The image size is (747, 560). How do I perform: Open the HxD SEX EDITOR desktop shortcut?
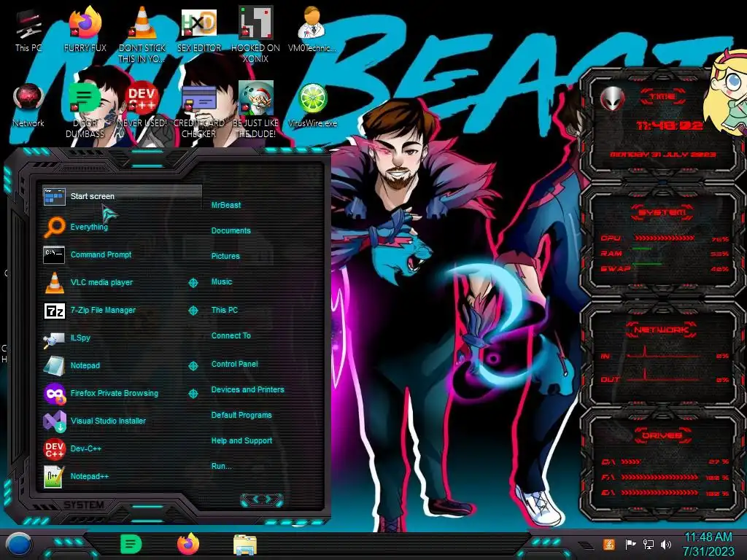point(198,29)
